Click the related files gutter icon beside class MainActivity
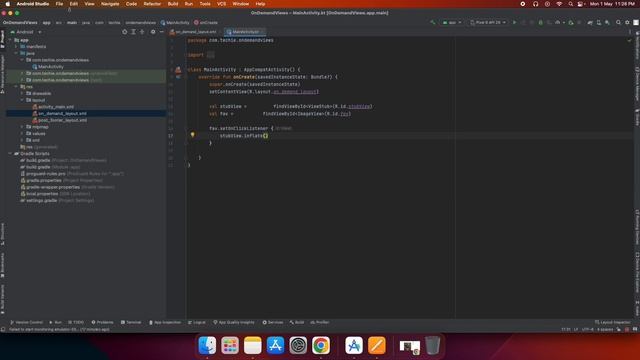 tap(178, 70)
